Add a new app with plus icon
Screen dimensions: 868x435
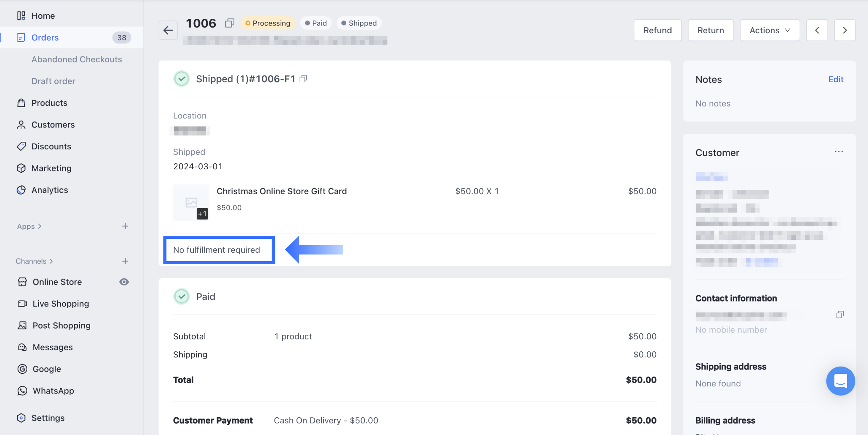(x=125, y=226)
